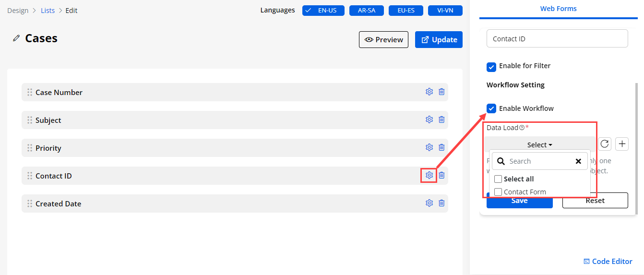
Task: Expand the Data Load Select dropdown
Action: point(539,144)
